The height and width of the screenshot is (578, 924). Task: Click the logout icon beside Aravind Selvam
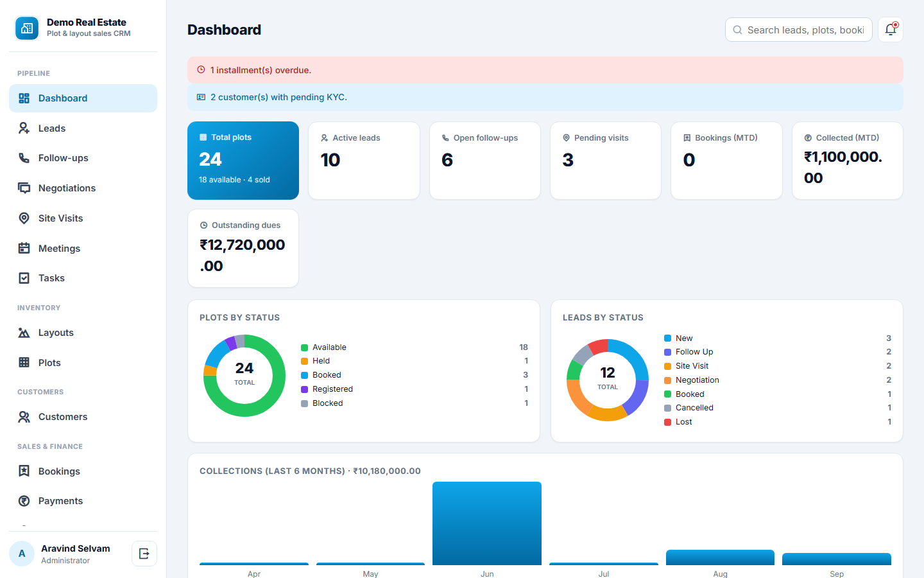click(x=144, y=554)
